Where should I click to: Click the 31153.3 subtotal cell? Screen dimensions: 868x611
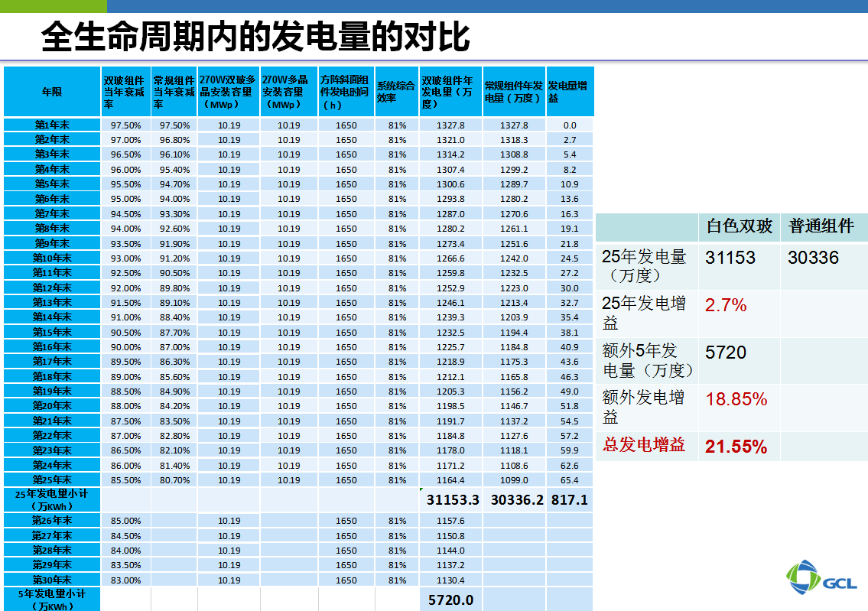coord(453,499)
